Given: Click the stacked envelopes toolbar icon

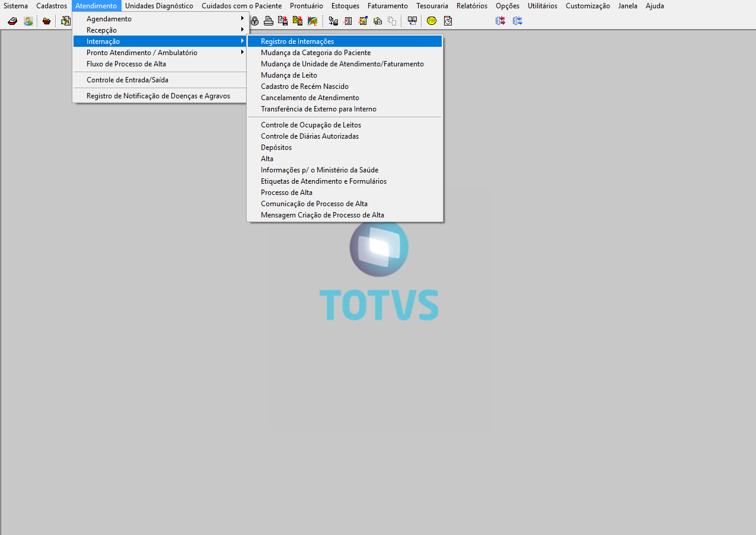Looking at the screenshot, I should [x=377, y=21].
